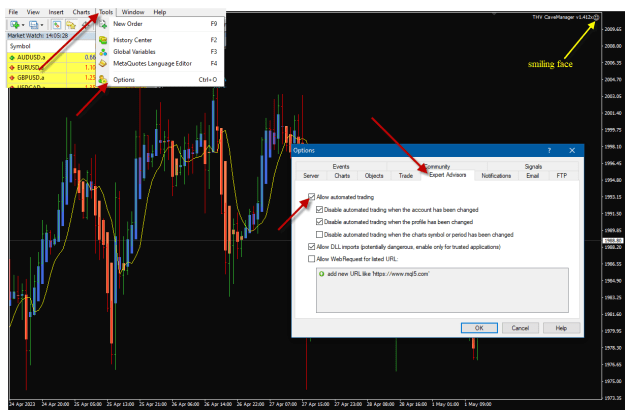Image resolution: width=625 pixels, height=410 pixels.
Task: Toggle the Market Watch toolbar icon
Action: (57, 25)
